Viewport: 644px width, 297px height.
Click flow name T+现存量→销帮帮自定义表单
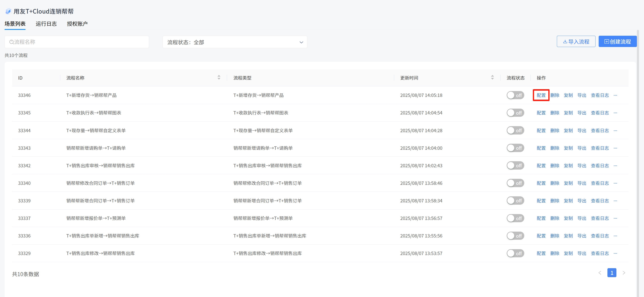click(96, 130)
